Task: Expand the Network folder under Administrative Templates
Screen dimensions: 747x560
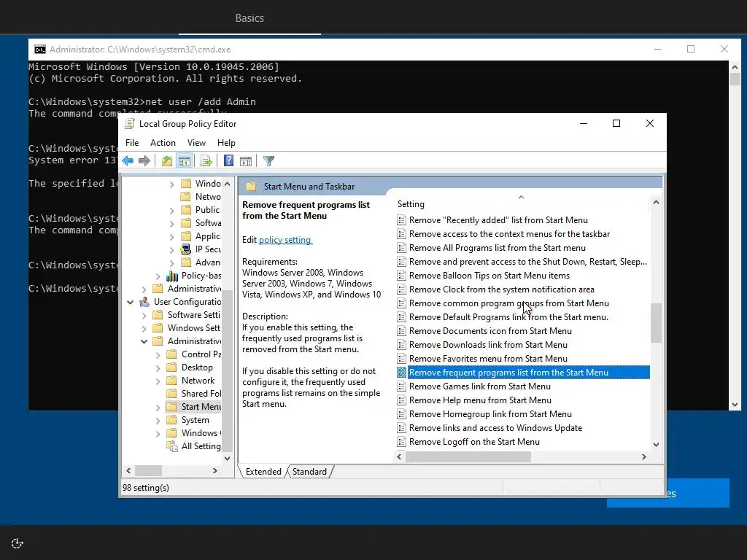Action: pyautogui.click(x=158, y=381)
